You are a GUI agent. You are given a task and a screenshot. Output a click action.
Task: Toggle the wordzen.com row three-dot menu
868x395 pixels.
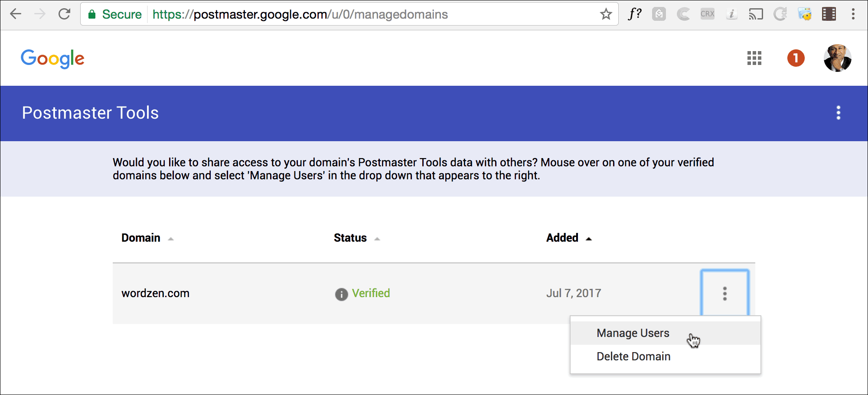click(725, 294)
